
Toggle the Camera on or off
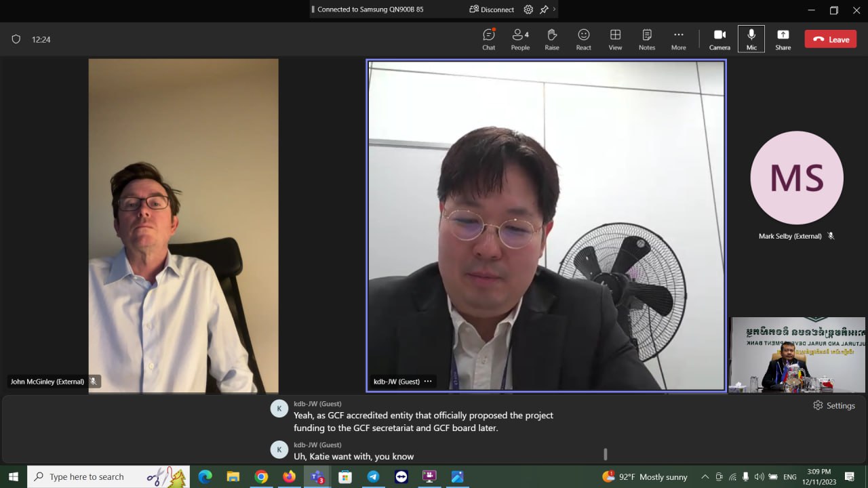click(719, 39)
